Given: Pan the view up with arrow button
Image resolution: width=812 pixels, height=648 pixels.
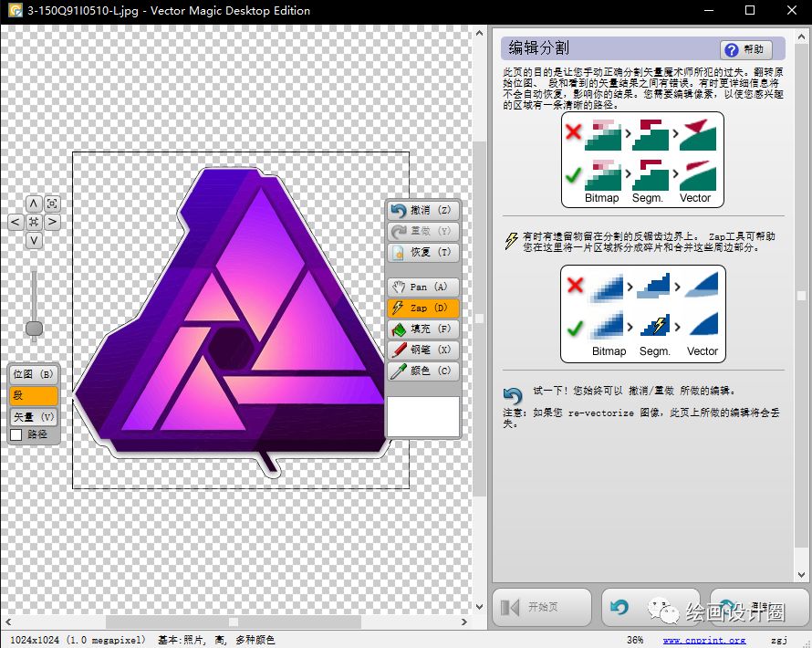Looking at the screenshot, I should [34, 204].
